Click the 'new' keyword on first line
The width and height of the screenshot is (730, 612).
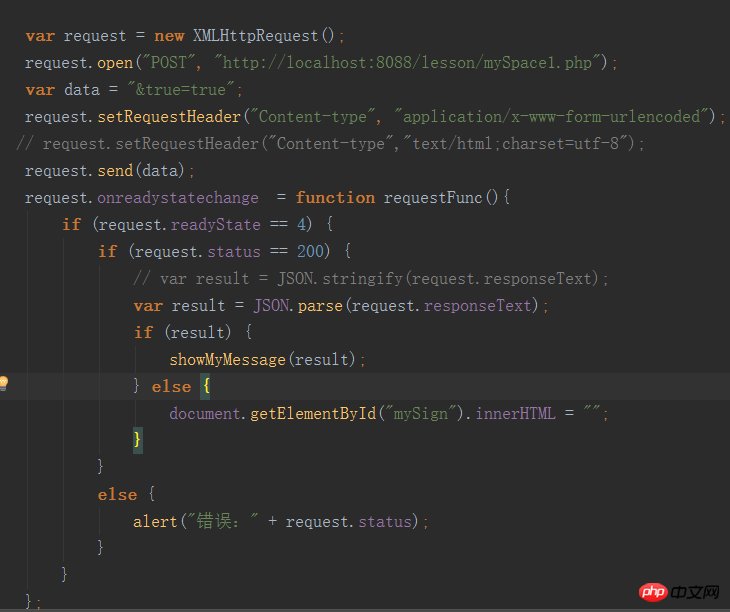(x=169, y=36)
